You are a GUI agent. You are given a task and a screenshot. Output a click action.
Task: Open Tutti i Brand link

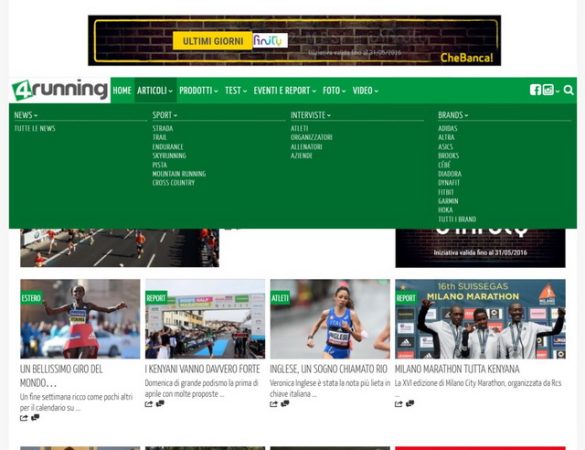tap(457, 219)
